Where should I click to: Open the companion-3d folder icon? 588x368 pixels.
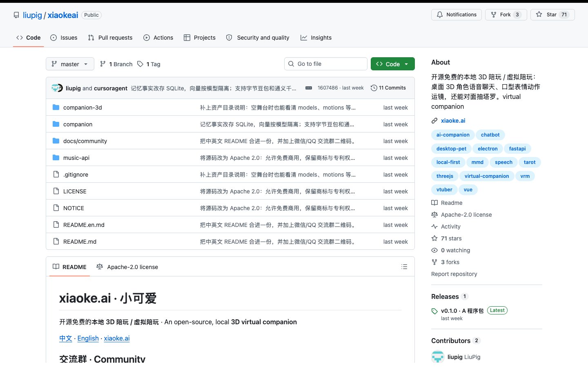pyautogui.click(x=56, y=108)
